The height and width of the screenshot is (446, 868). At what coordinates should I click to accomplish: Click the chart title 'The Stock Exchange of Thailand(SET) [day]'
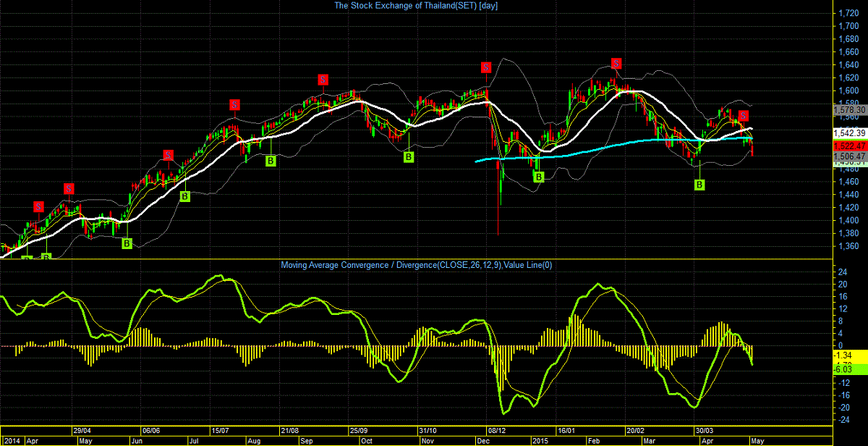pos(416,6)
